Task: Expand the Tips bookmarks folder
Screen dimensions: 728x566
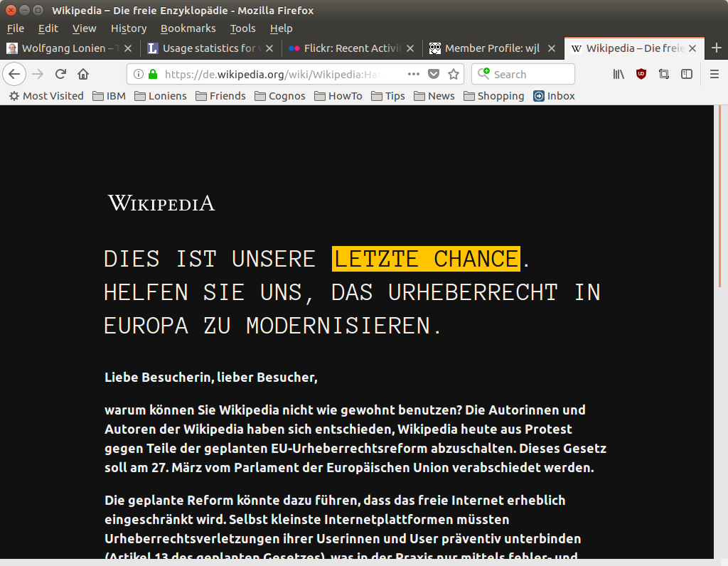Action: tap(388, 96)
